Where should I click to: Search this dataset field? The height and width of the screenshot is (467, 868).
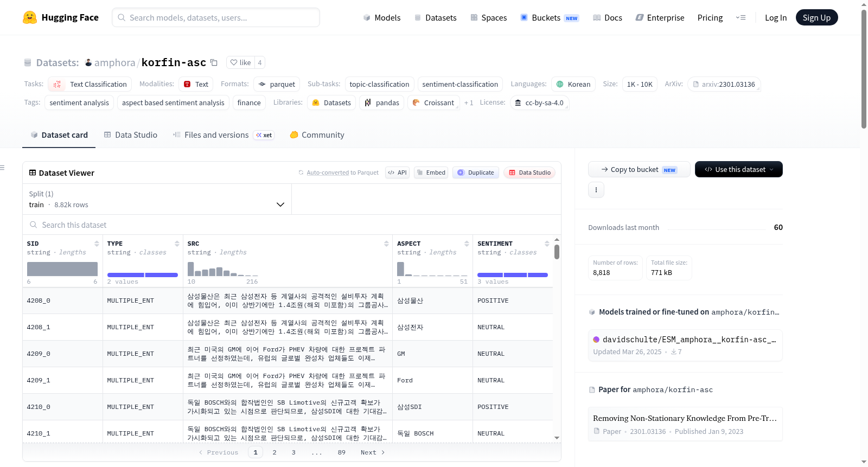[x=292, y=225]
